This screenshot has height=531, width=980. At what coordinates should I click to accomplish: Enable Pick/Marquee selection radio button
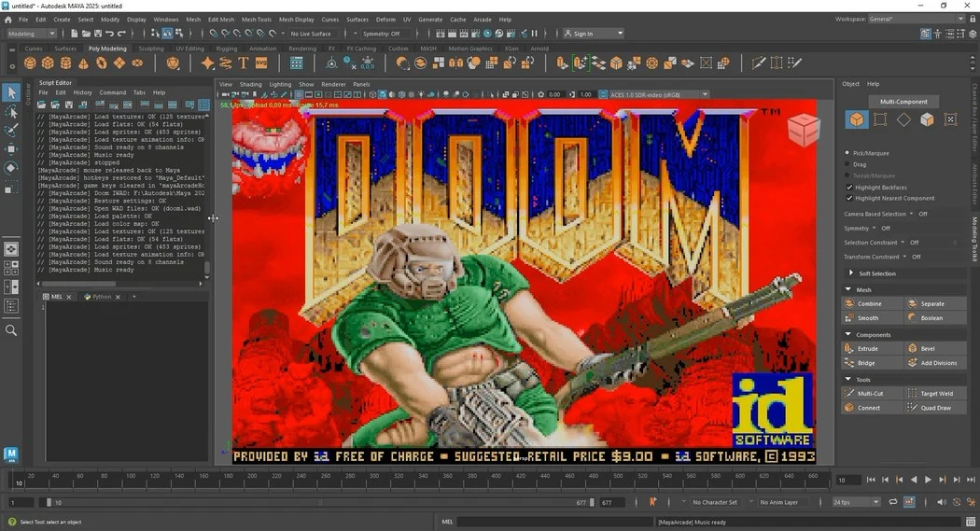[847, 153]
